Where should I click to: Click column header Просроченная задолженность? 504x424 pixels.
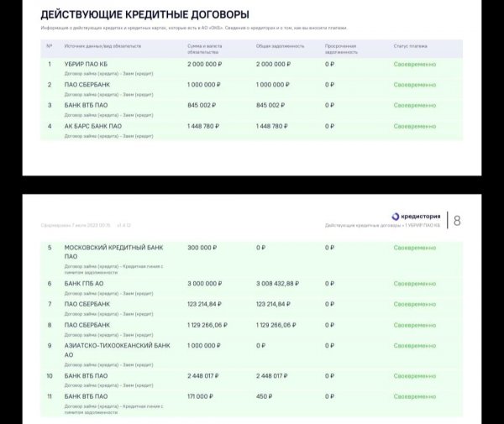[x=341, y=49]
